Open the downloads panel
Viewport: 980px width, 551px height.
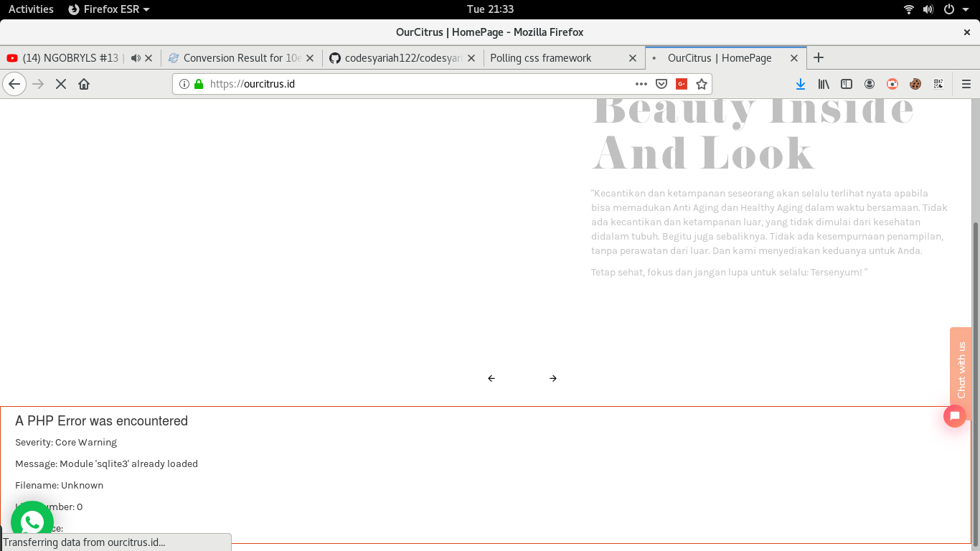click(x=801, y=84)
